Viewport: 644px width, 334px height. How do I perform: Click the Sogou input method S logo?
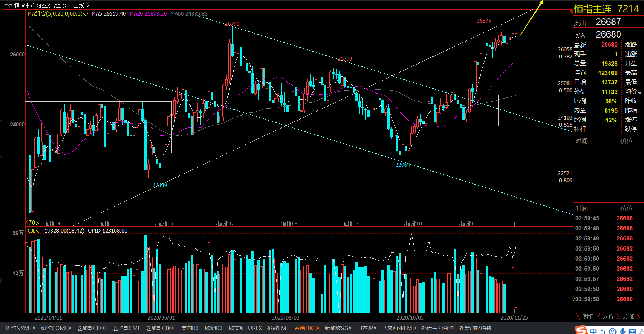pos(581,330)
